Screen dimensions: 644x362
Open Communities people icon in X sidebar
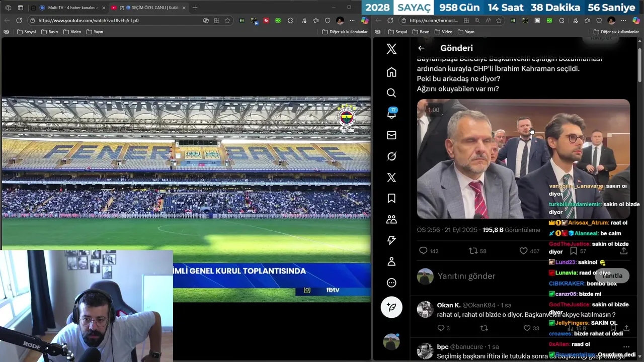click(391, 220)
